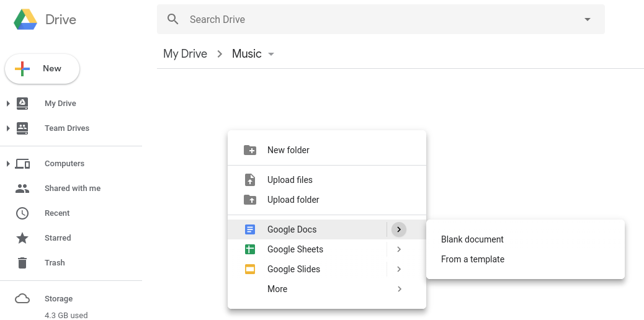
Task: Choose From a template option
Action: [x=525, y=259]
